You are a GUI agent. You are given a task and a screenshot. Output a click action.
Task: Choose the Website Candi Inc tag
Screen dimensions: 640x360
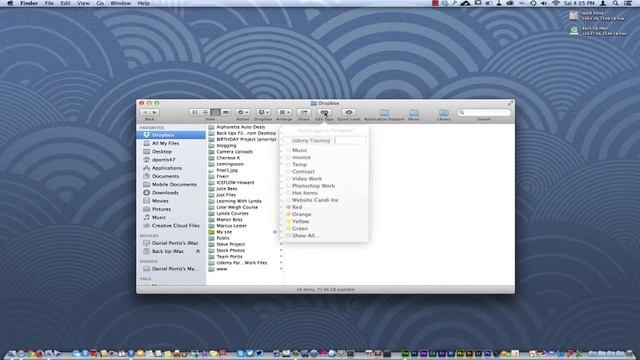315,200
